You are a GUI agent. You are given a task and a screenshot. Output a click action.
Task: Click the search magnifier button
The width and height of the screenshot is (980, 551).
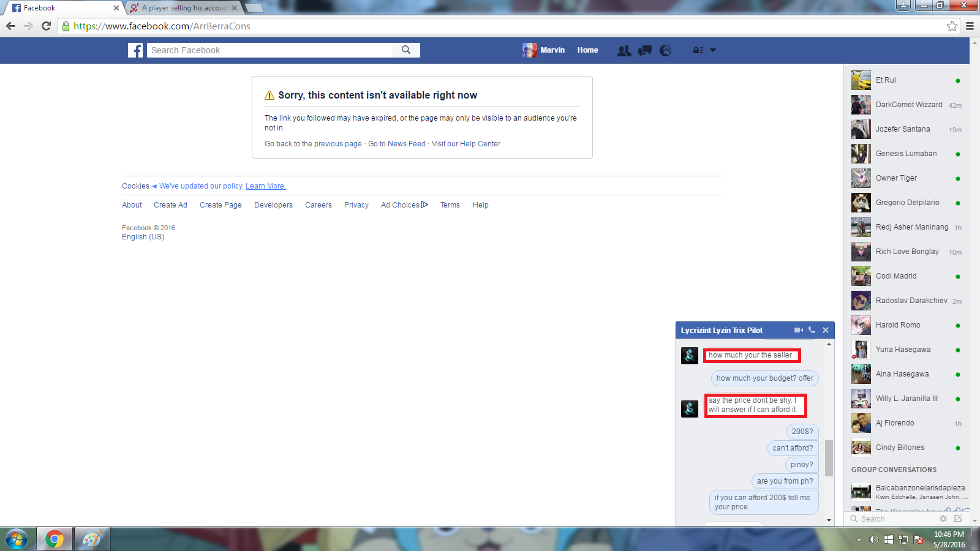406,50
